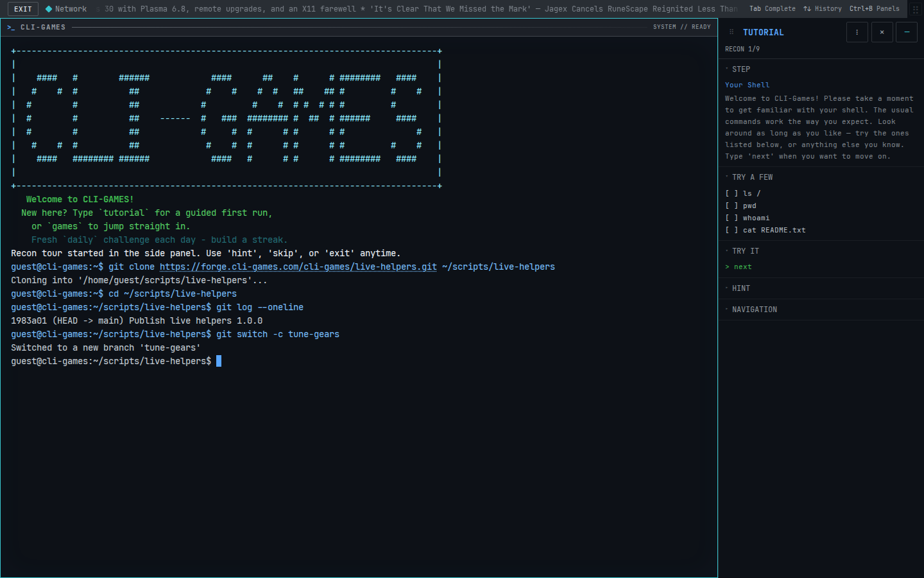Check the 'ls /' checklist item
This screenshot has height=578, width=924.
tap(743, 193)
